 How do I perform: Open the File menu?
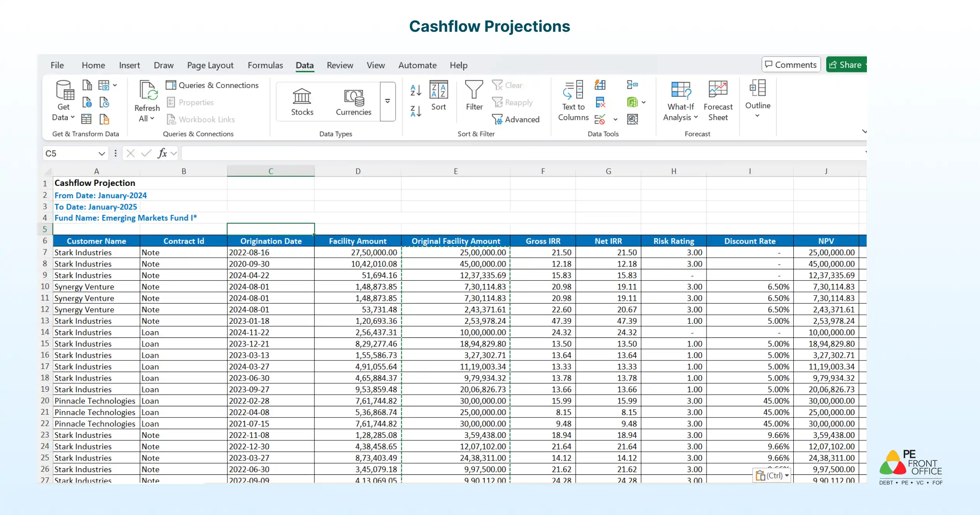(x=57, y=65)
